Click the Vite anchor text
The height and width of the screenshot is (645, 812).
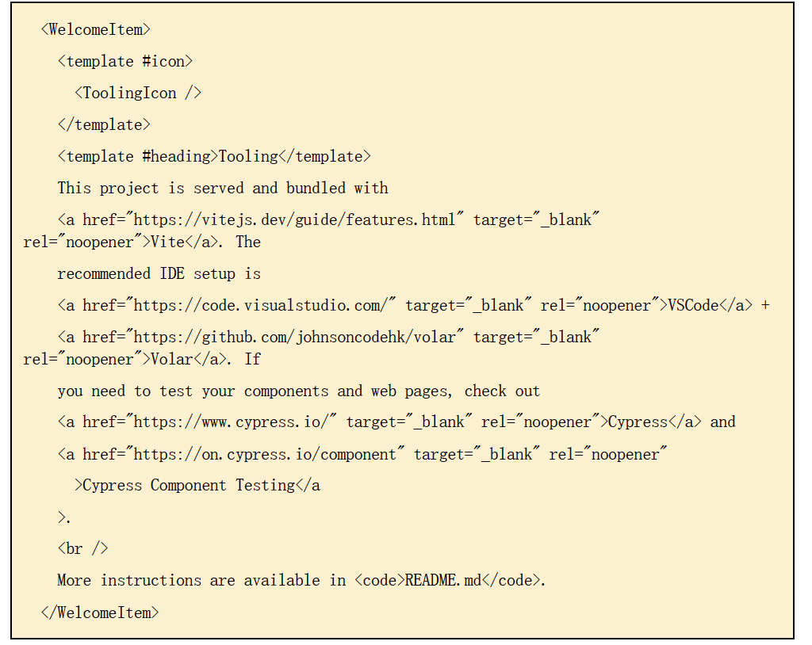(x=167, y=242)
